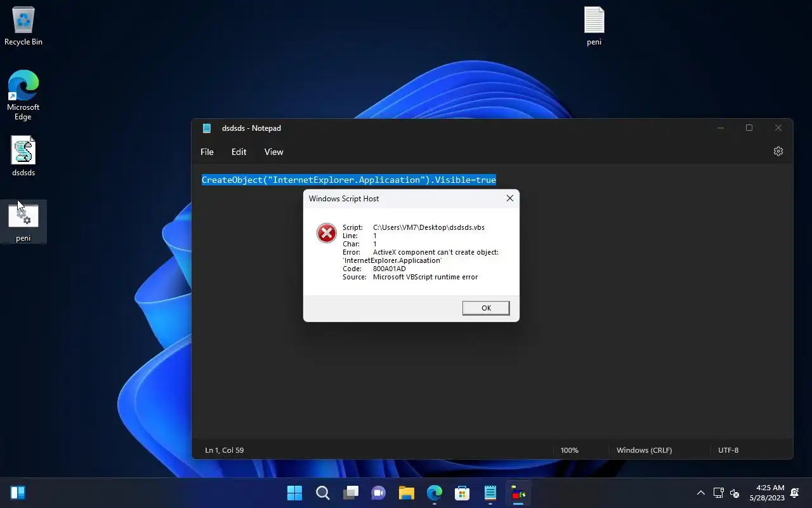Image resolution: width=812 pixels, height=508 pixels.
Task: Open Chat app in taskbar
Action: point(379,493)
